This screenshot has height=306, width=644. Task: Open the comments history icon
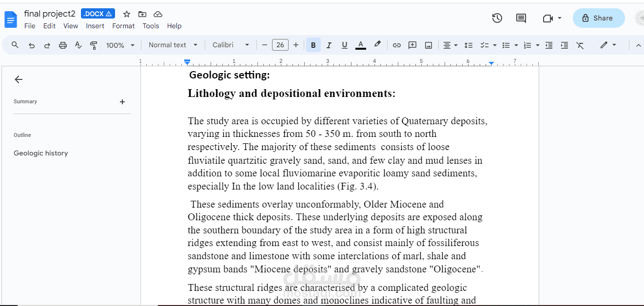coord(521,18)
